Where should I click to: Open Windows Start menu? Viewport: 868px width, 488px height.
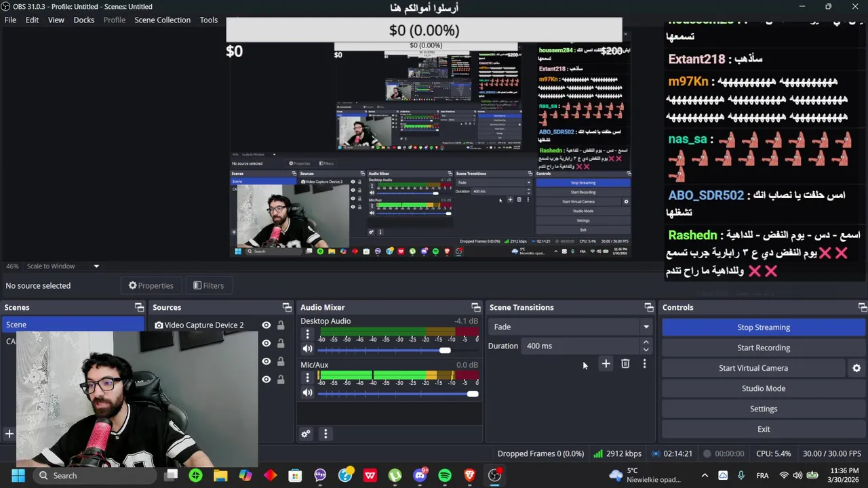tap(18, 476)
